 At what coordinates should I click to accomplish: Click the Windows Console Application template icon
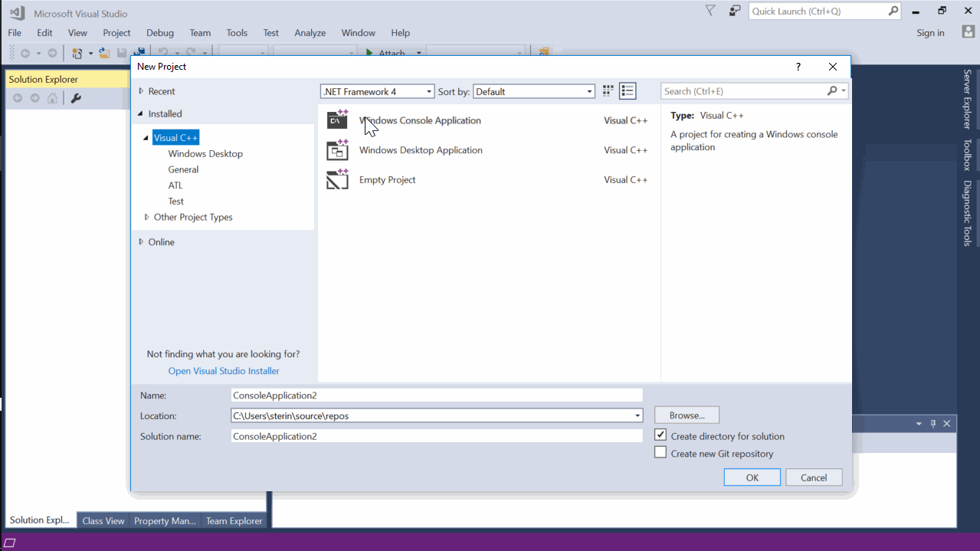point(337,120)
